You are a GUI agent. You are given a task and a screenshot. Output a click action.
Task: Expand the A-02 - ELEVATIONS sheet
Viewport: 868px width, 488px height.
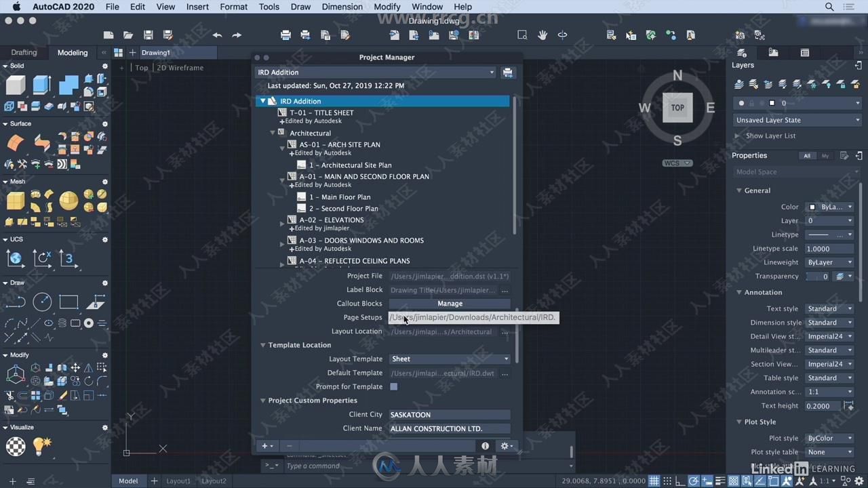[283, 223]
